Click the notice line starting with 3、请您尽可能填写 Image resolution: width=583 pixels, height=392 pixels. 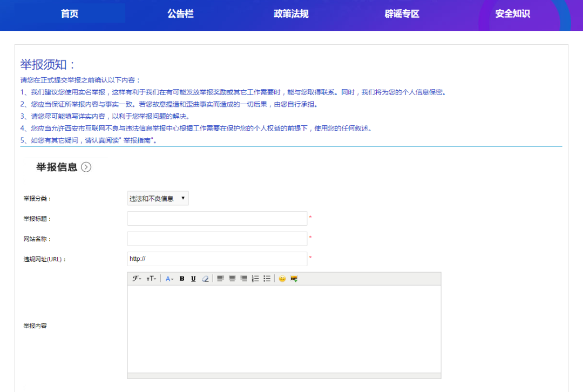[106, 116]
